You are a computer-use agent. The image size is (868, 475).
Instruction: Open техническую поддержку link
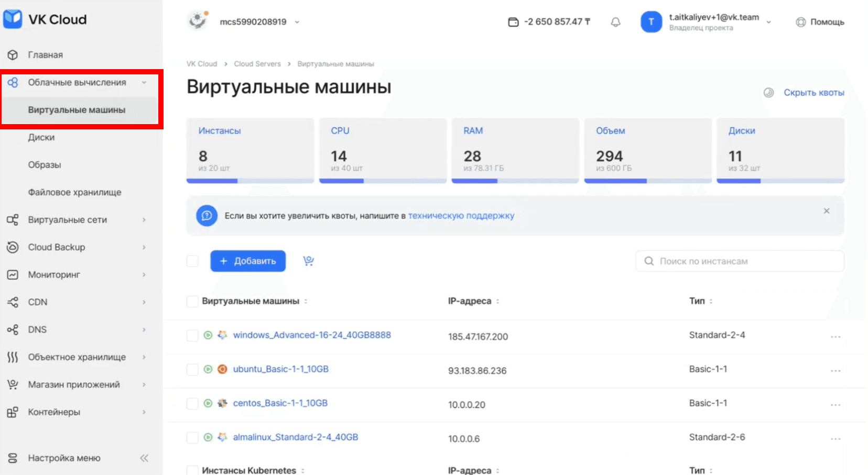(461, 216)
